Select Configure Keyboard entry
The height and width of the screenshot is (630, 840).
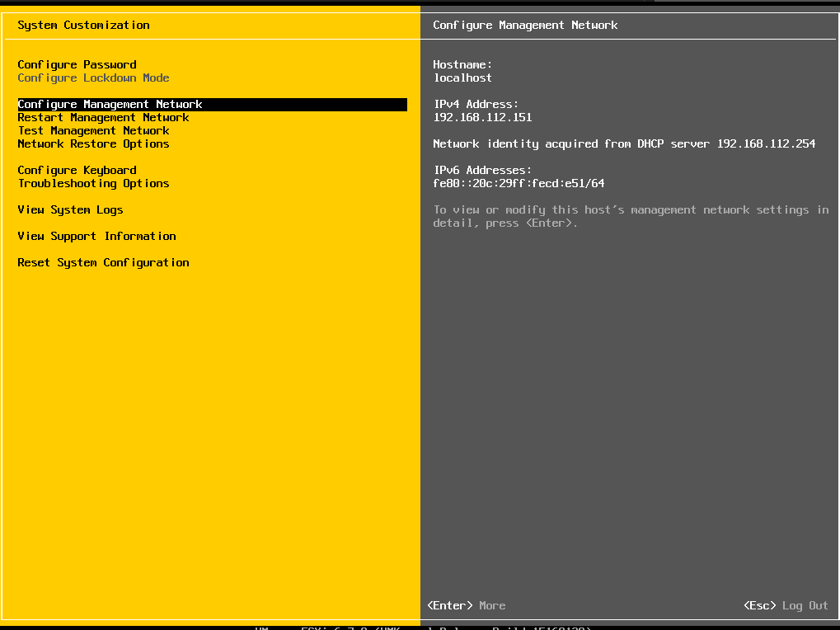click(77, 171)
